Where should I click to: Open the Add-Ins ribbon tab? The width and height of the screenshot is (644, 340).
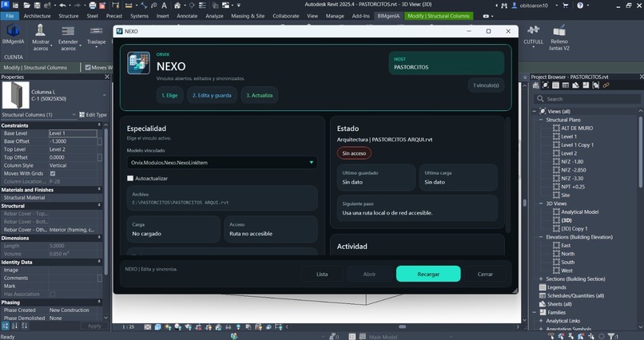360,16
